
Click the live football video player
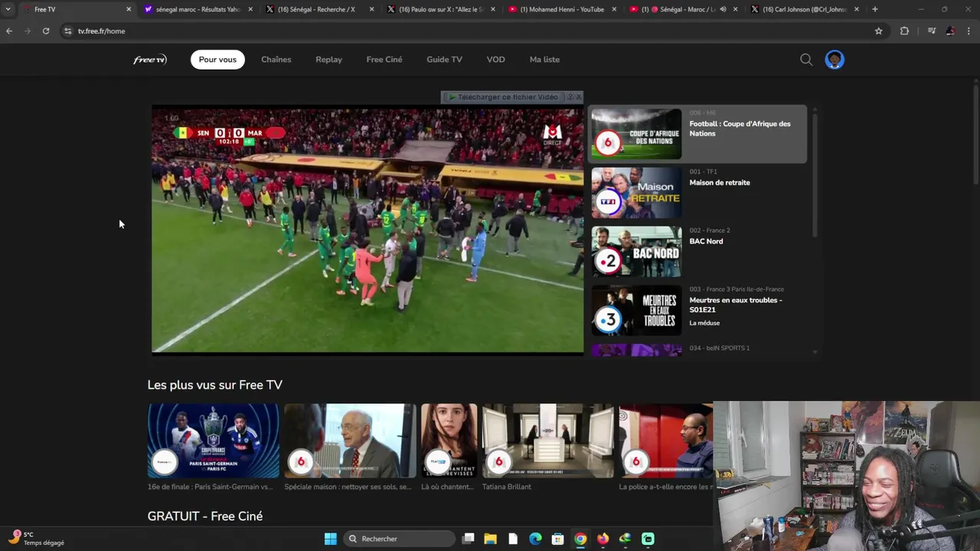click(367, 230)
